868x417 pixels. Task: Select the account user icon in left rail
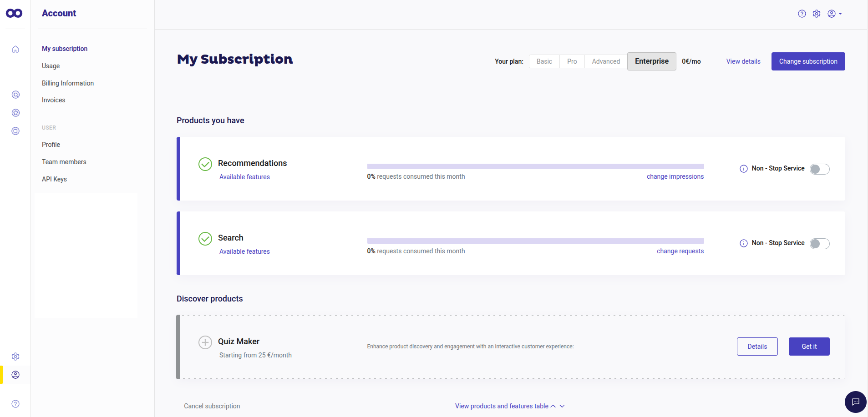[15, 375]
